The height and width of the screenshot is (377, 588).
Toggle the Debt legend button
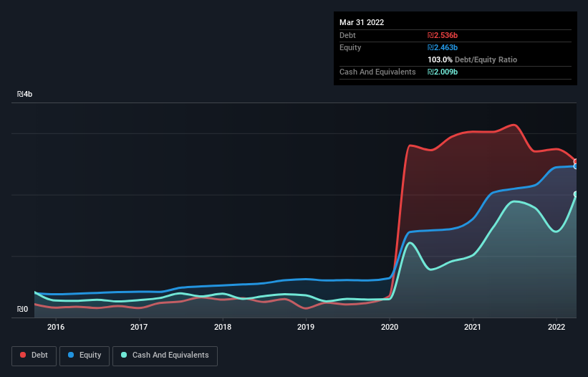pos(34,355)
